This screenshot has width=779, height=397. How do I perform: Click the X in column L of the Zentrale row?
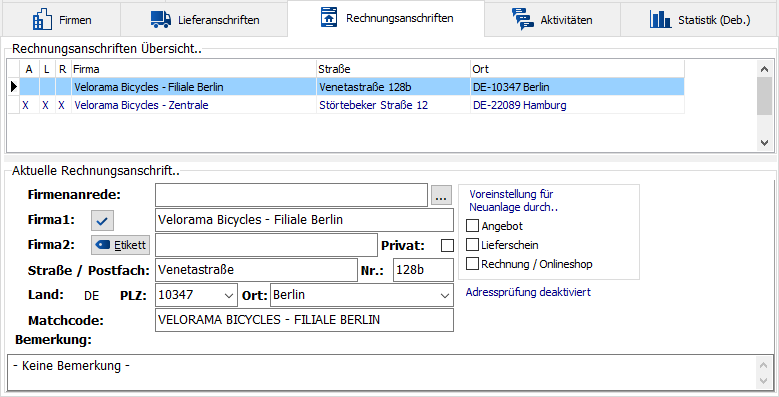(x=45, y=105)
